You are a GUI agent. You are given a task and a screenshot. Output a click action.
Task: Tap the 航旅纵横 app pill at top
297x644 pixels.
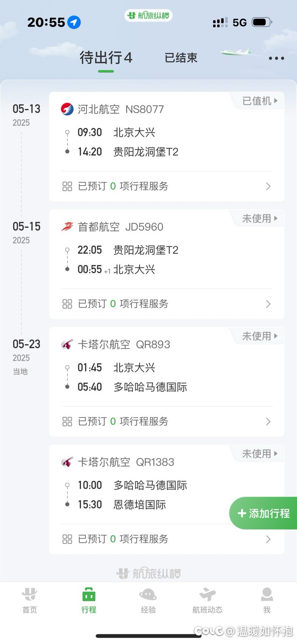point(148,15)
